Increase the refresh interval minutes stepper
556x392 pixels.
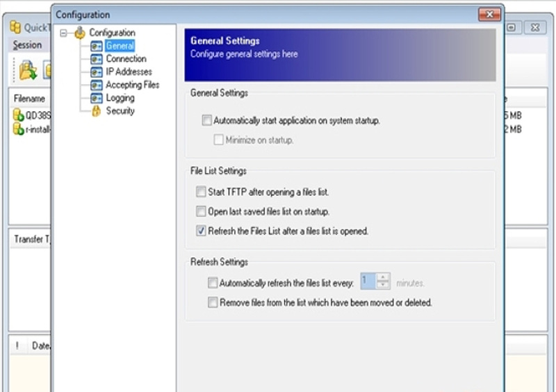point(383,277)
